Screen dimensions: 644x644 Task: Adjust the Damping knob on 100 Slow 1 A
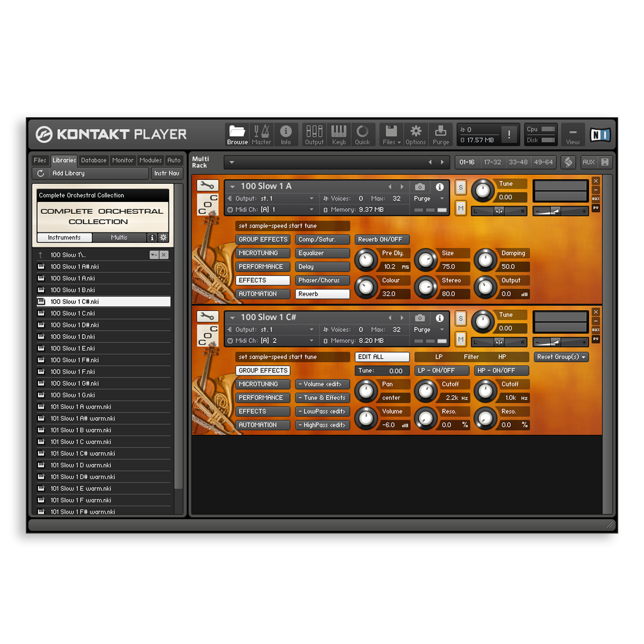tap(485, 259)
